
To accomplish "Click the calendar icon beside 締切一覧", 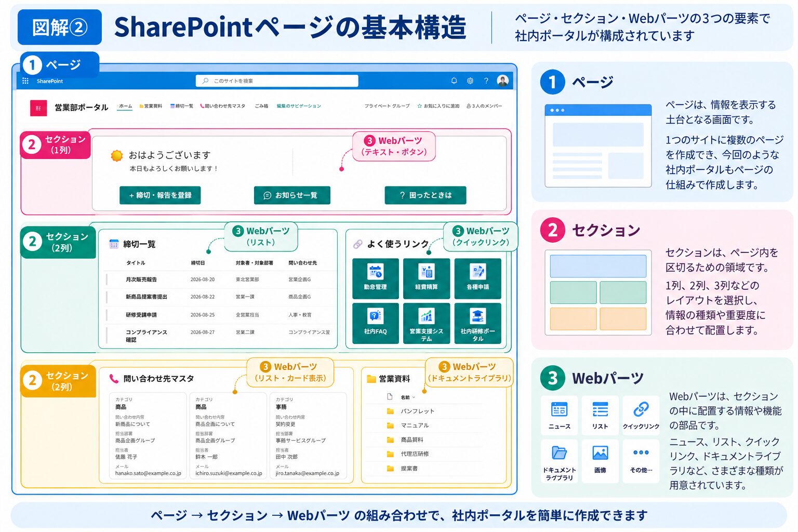I will [x=114, y=244].
